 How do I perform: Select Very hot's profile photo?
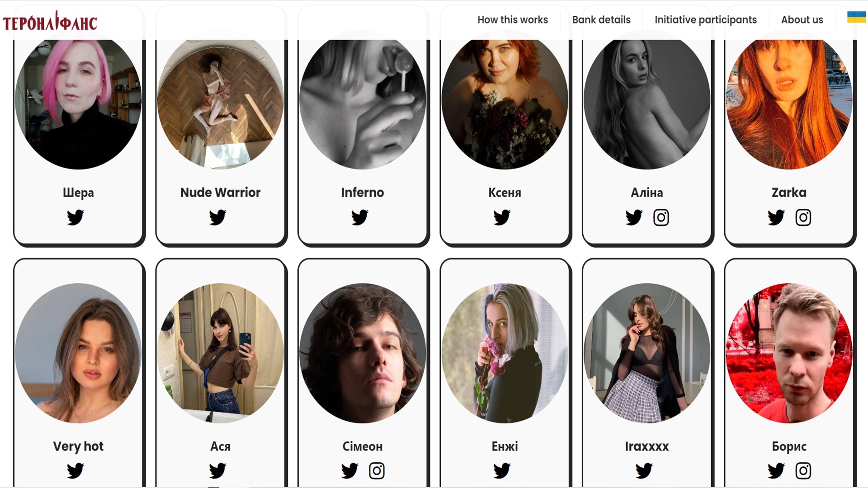[78, 353]
